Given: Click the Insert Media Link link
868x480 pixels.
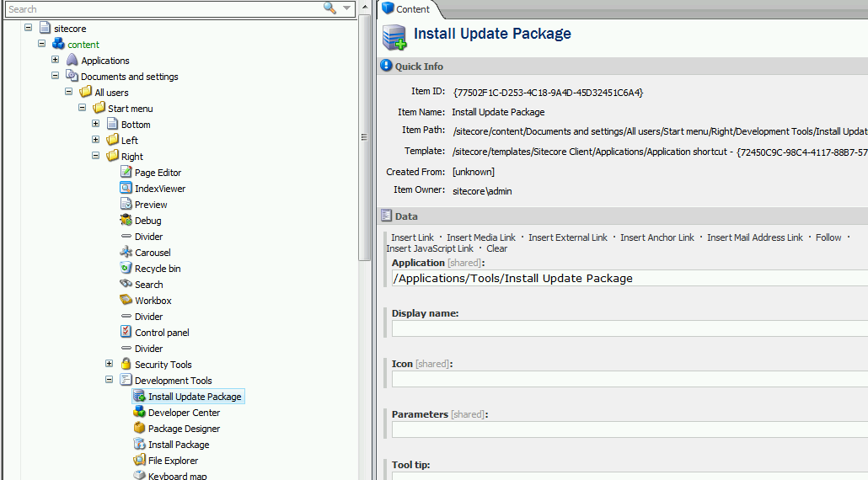Looking at the screenshot, I should coord(480,237).
